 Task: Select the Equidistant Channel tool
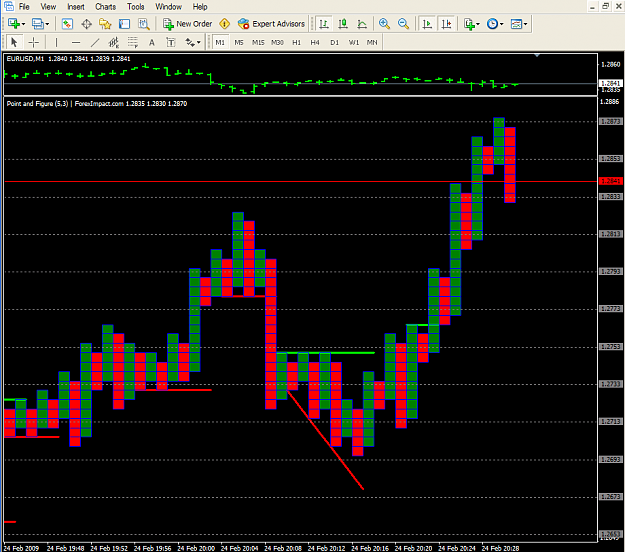[x=114, y=42]
